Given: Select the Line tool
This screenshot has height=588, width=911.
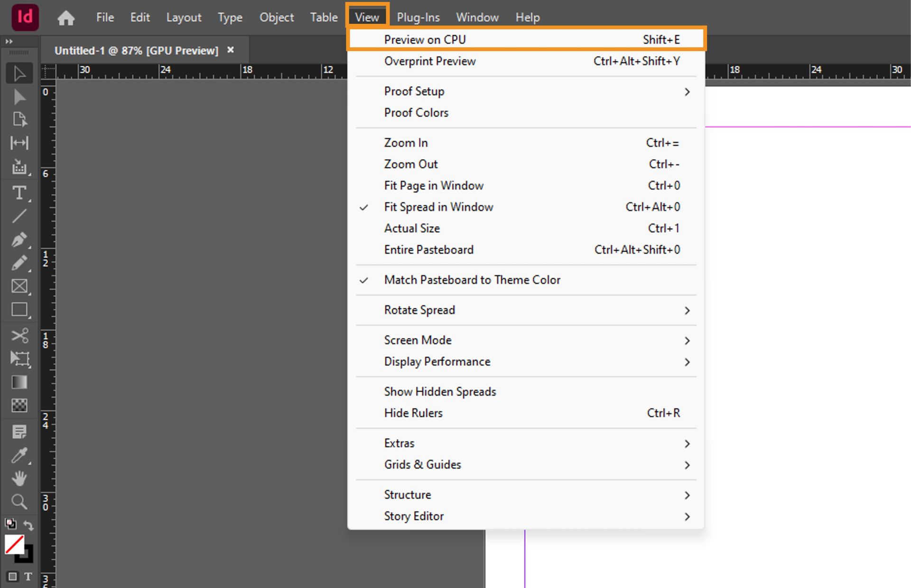Looking at the screenshot, I should 19,216.
